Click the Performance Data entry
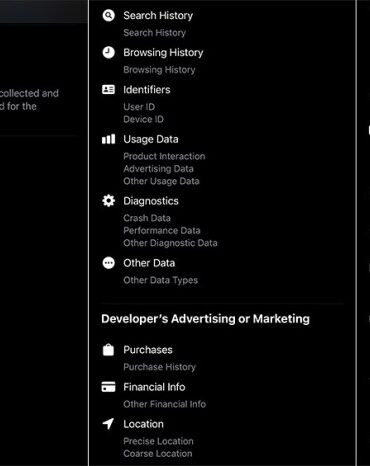370x466 pixels. [162, 230]
